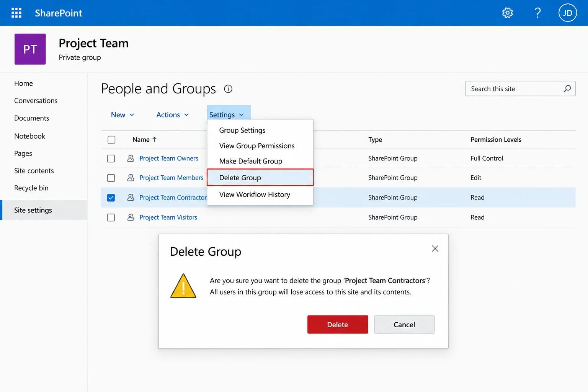This screenshot has width=588, height=392.
Task: Check the Project Team Visitors checkbox
Action: tap(111, 217)
